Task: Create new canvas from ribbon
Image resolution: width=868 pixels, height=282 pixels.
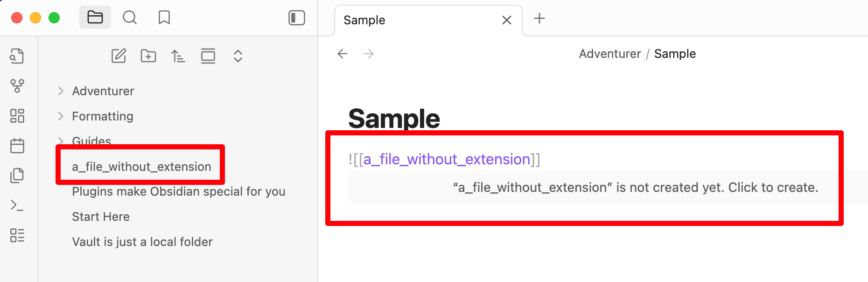Action: click(17, 116)
